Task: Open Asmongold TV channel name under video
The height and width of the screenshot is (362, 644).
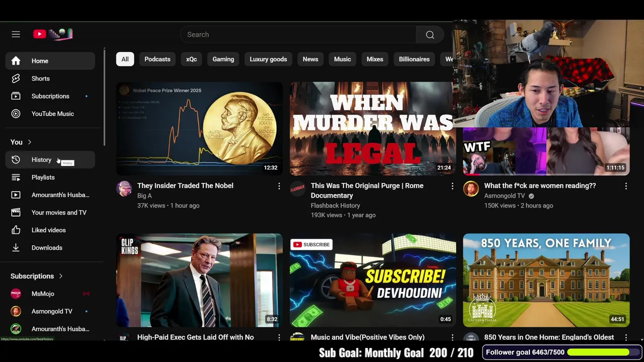Action: [504, 196]
